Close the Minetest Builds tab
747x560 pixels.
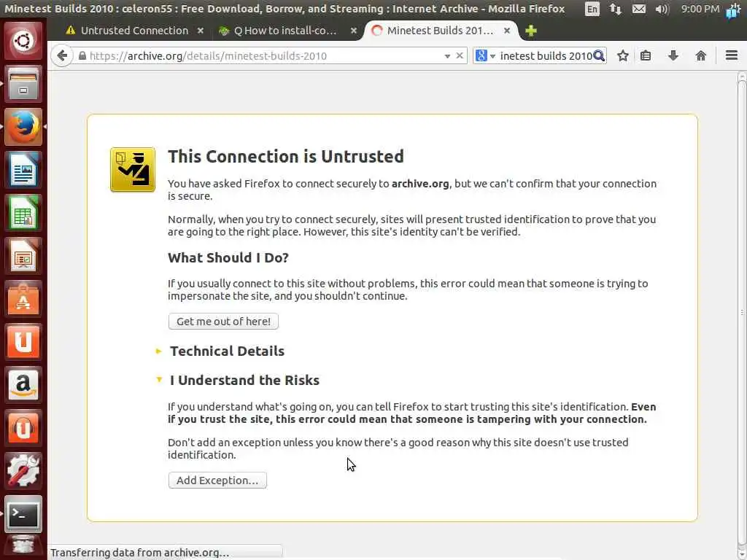(507, 31)
